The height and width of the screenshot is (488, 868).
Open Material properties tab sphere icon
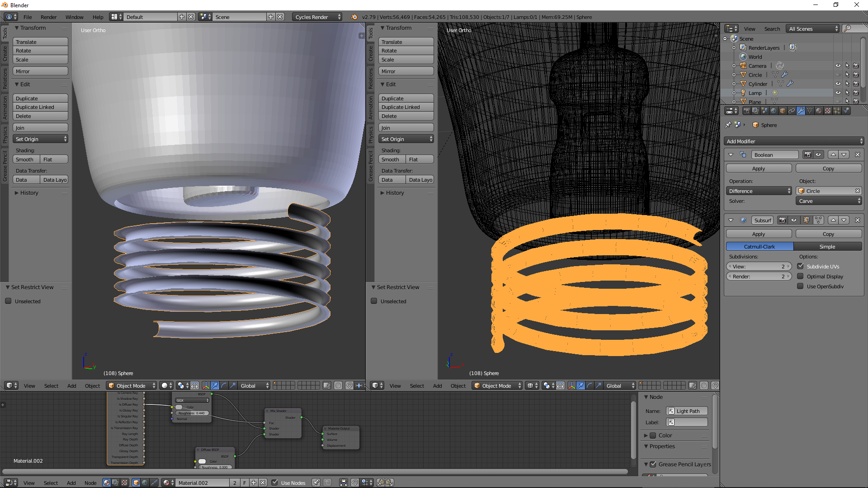point(819,111)
